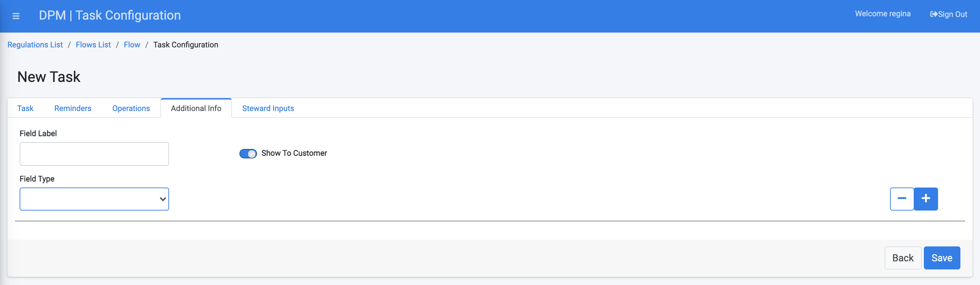Select the Operations tab
Image resolution: width=980 pixels, height=285 pixels.
tap(131, 108)
